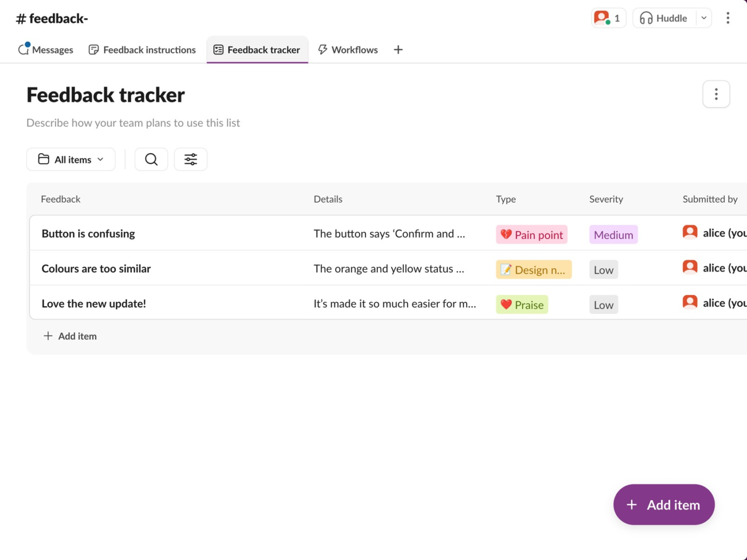Click the Type column header
The height and width of the screenshot is (560, 747).
(x=506, y=199)
